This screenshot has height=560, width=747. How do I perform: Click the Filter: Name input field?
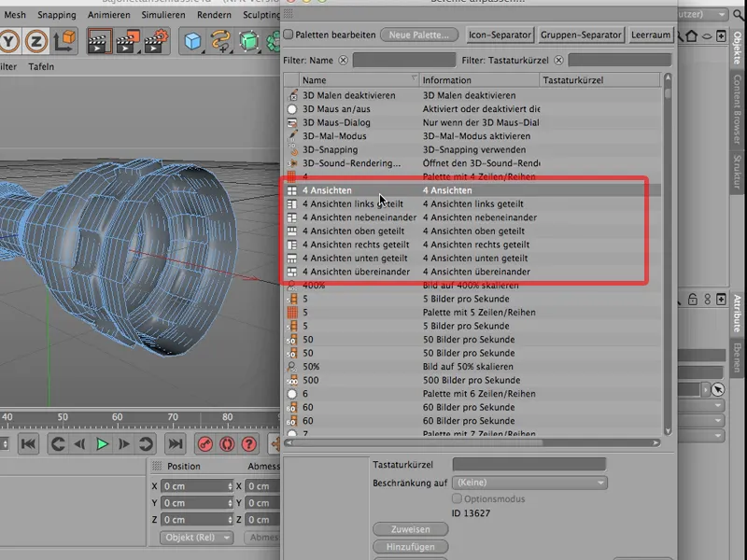pos(404,60)
